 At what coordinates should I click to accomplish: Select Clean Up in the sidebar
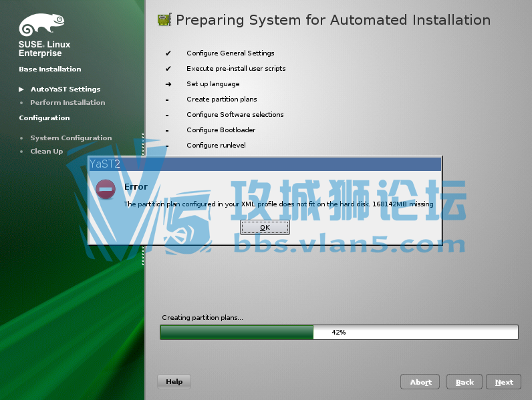click(47, 152)
